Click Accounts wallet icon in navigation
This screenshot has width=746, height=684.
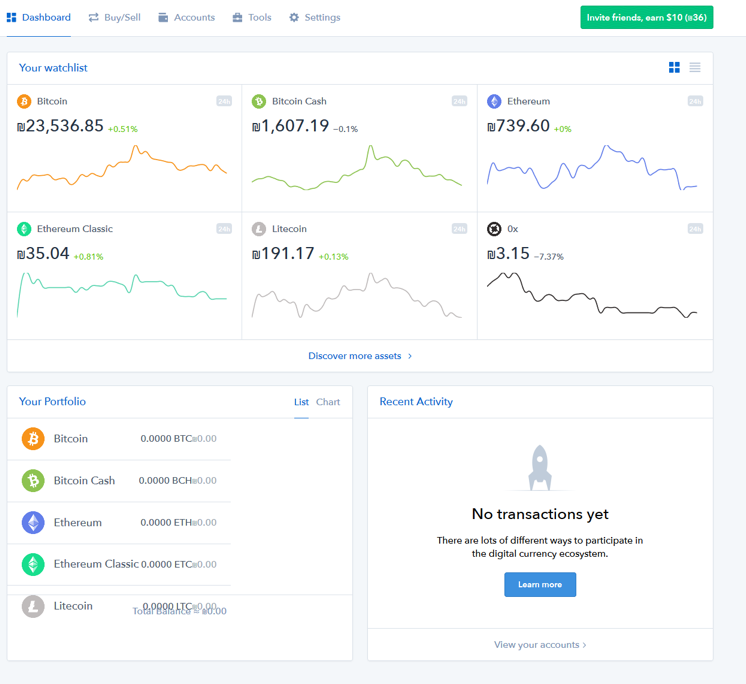pyautogui.click(x=163, y=18)
